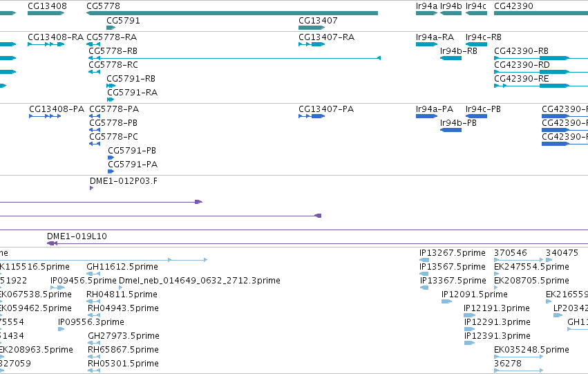Click the Ir94c gene feature
The height and width of the screenshot is (374, 588).
(476, 13)
